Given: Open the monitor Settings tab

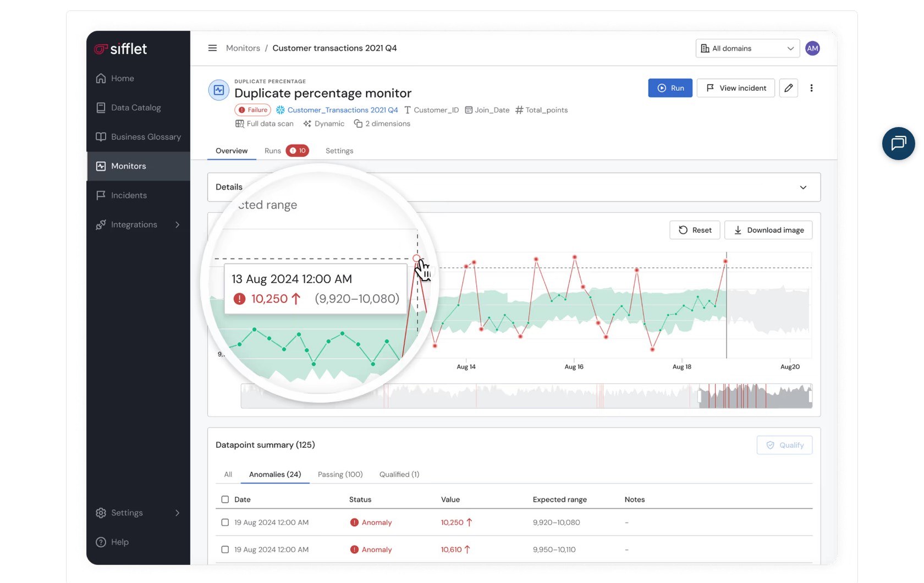Looking at the screenshot, I should click(x=339, y=151).
